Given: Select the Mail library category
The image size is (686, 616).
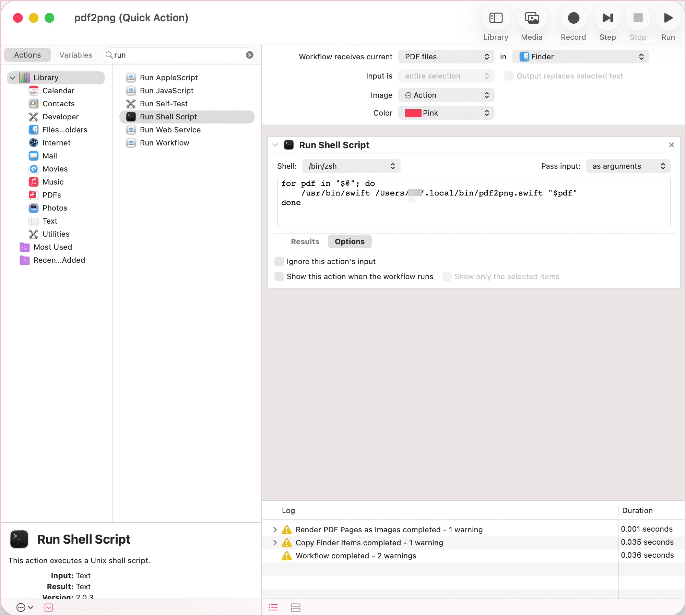Looking at the screenshot, I should coord(50,156).
